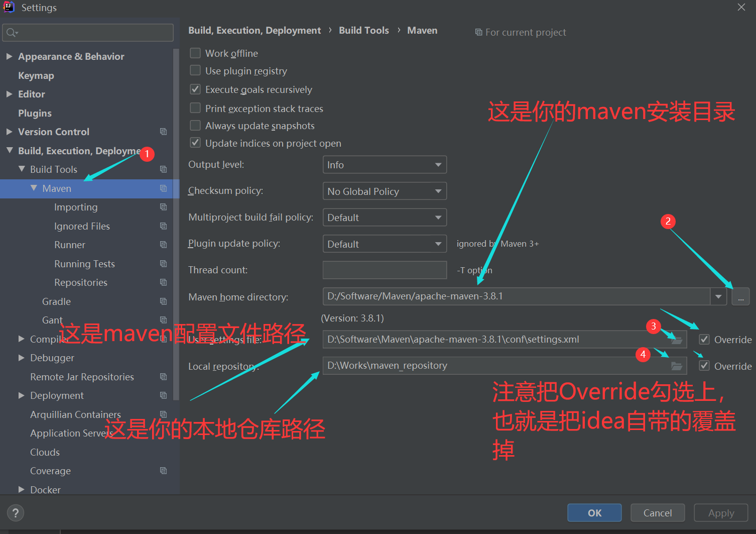This screenshot has width=756, height=534.
Task: Click project-level icon beside Importing
Action: point(163,207)
